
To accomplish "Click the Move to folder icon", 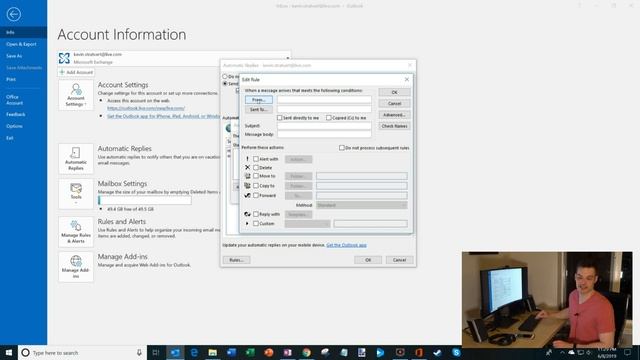I will [247, 176].
